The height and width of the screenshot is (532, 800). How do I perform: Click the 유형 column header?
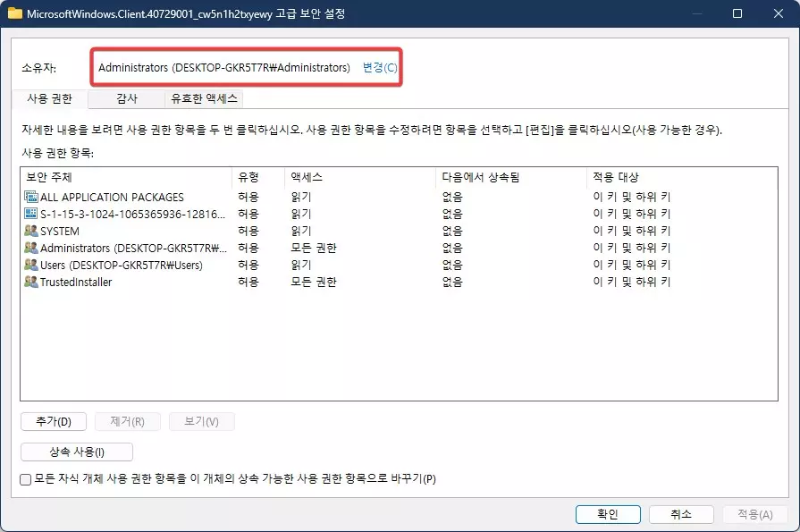(x=258, y=177)
